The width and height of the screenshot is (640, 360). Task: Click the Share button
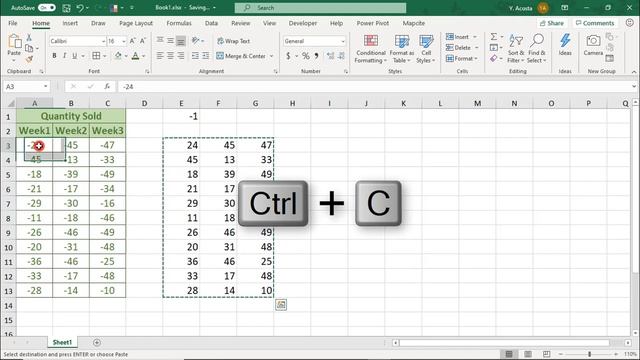[x=552, y=23]
